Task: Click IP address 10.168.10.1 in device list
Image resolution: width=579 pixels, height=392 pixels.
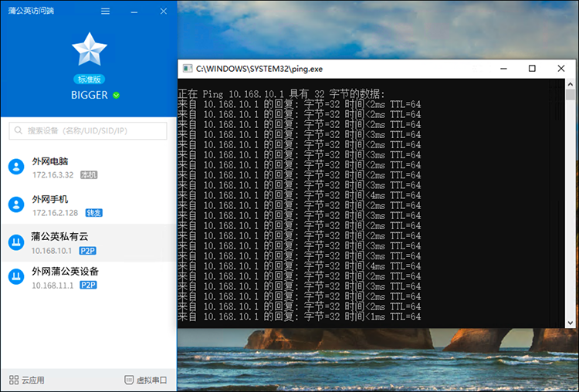Action: point(52,251)
